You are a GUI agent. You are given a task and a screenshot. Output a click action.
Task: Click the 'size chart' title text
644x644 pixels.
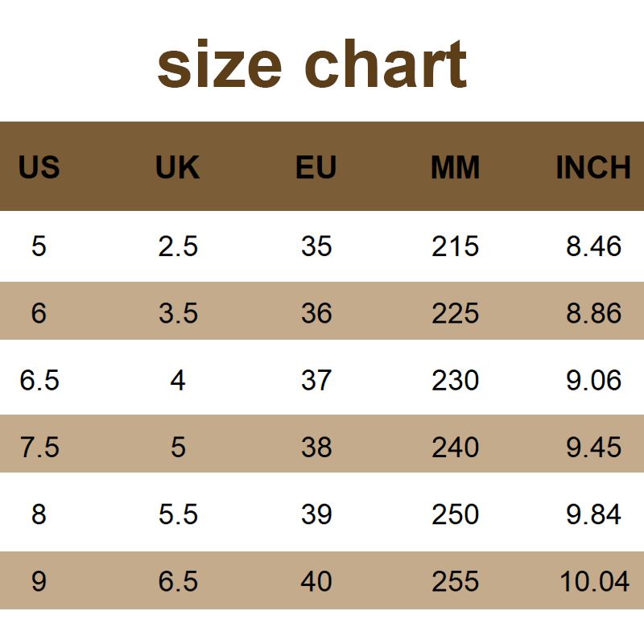[312, 64]
